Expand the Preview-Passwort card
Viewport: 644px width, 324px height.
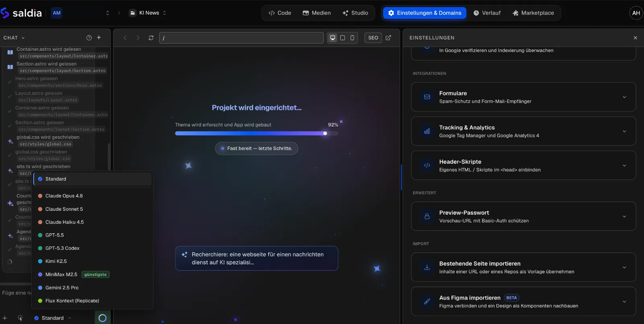(x=523, y=216)
